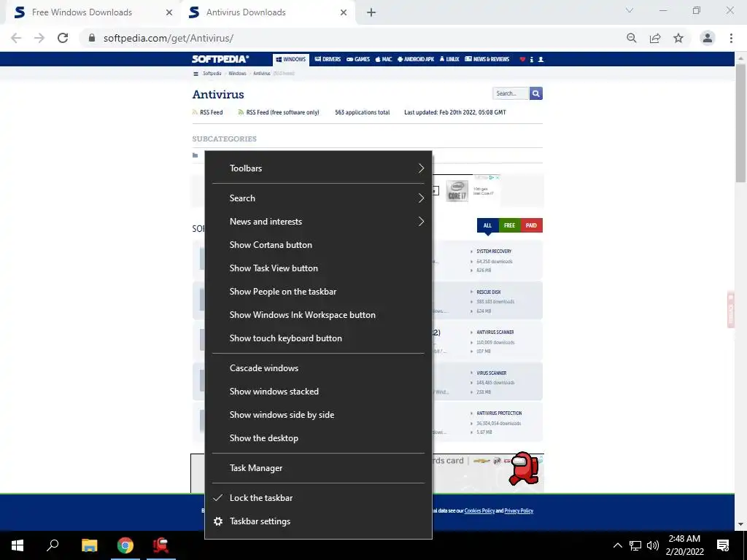The height and width of the screenshot is (560, 747).
Task: Filter list by PAID
Action: click(531, 225)
